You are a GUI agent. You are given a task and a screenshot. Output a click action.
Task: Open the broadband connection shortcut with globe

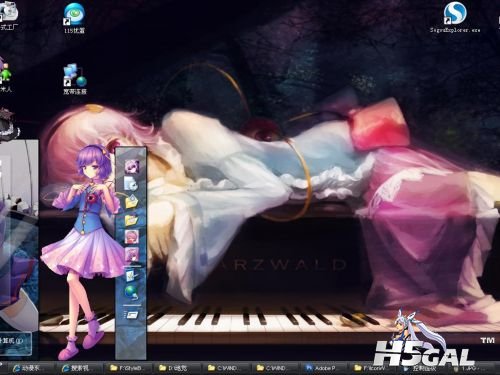pos(75,79)
